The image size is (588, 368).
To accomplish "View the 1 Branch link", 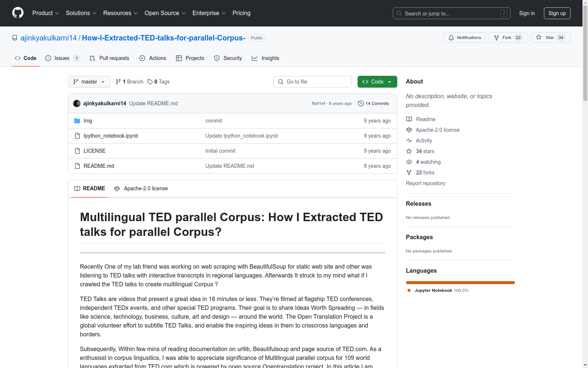I will pyautogui.click(x=129, y=82).
